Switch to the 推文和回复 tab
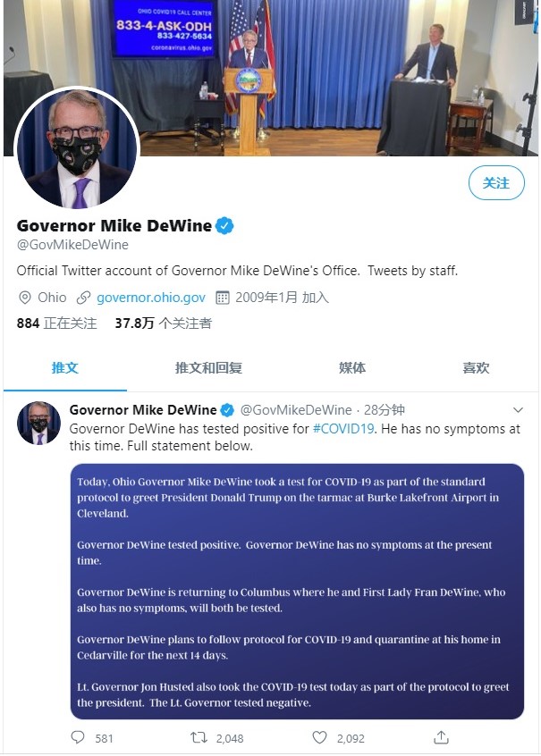This screenshot has width=541, height=756. point(208,368)
